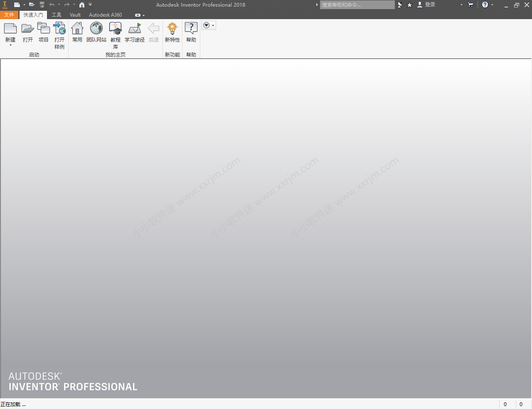Open the panel visibility dropdown after 帮助 panel
The height and width of the screenshot is (409, 532).
(x=209, y=25)
